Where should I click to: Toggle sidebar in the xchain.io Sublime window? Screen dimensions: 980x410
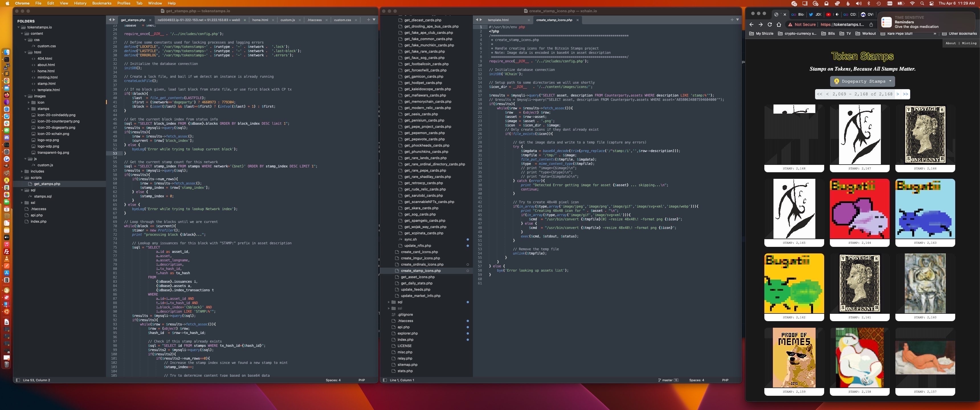click(385, 380)
